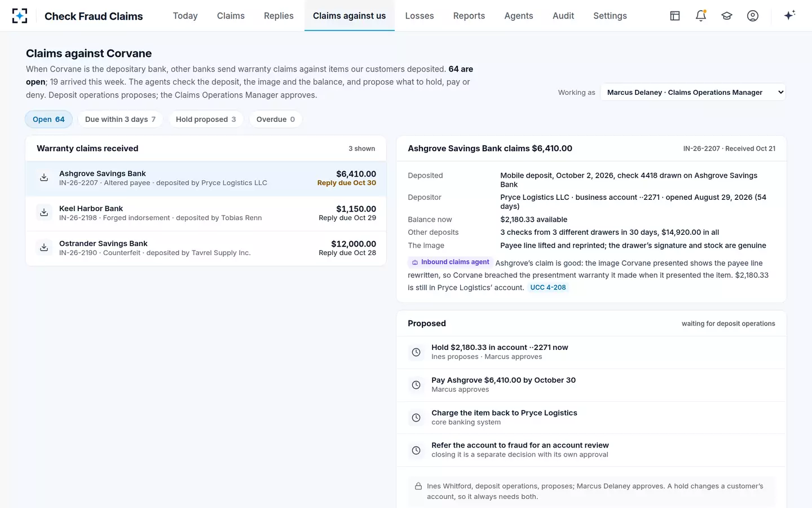
Task: Open the Agents tab
Action: click(x=519, y=16)
